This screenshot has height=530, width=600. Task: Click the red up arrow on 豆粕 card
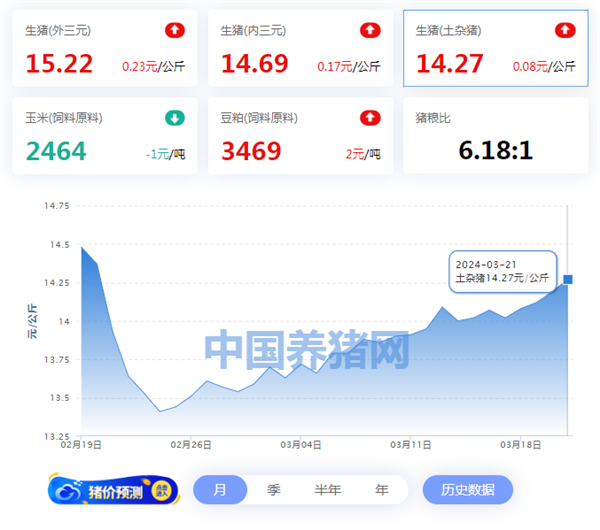pyautogui.click(x=370, y=118)
